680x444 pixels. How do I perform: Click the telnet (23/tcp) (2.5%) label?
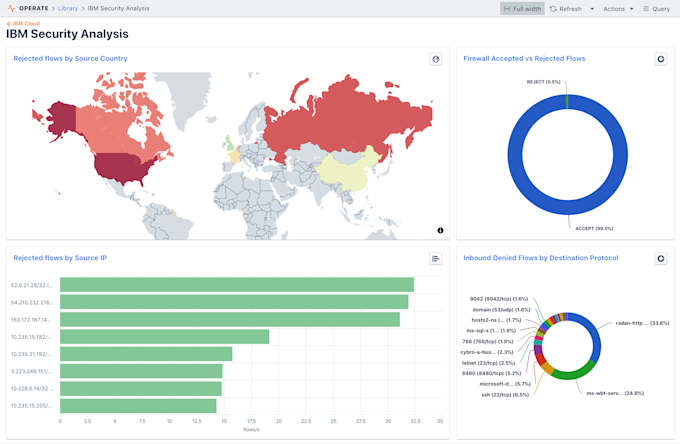488,363
